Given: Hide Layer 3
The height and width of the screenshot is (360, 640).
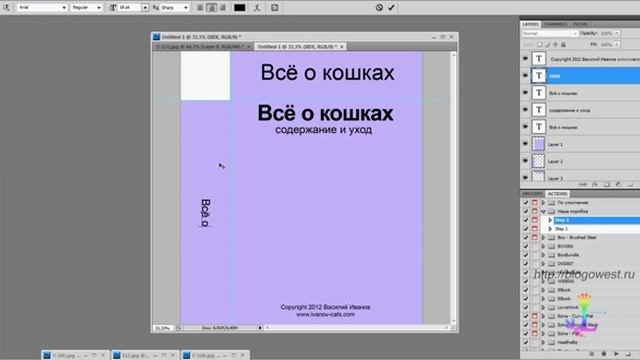Looking at the screenshot, I should tap(525, 178).
